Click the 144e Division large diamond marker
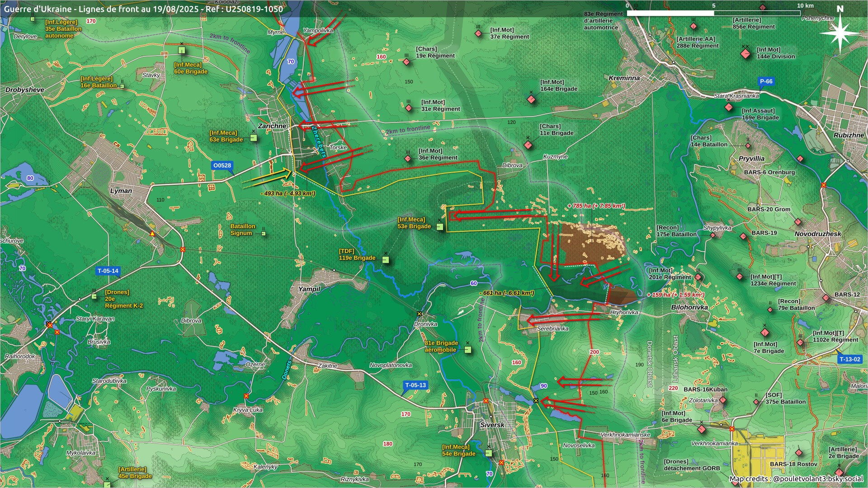This screenshot has width=868, height=488. click(x=745, y=54)
